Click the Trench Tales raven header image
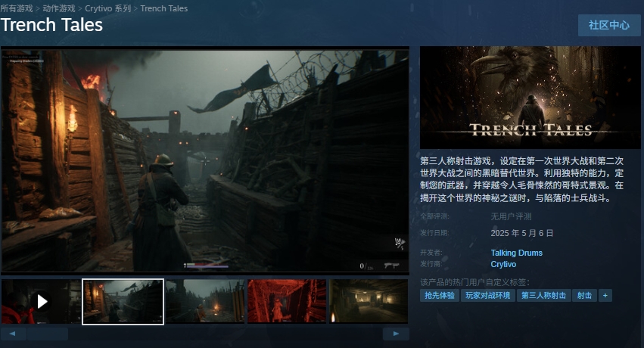This screenshot has width=644, height=348. (x=530, y=98)
